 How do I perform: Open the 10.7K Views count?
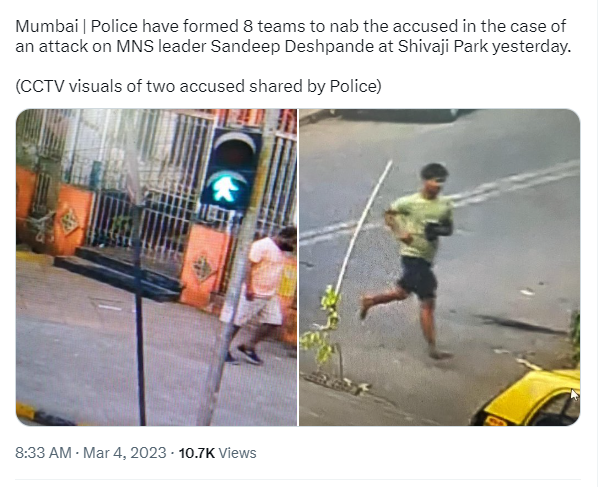[x=217, y=453]
